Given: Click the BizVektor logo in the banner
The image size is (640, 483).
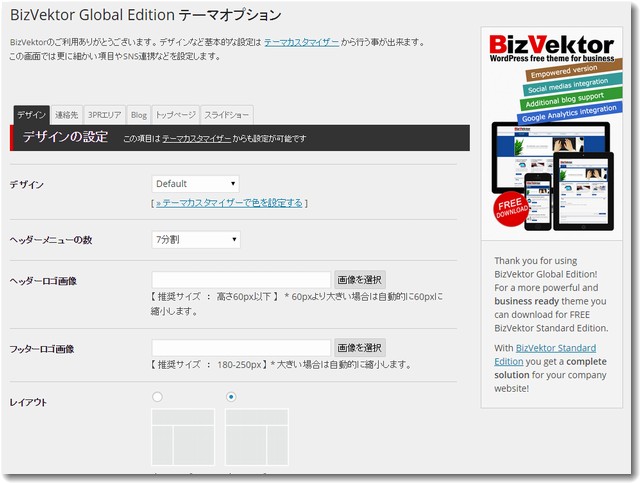Looking at the screenshot, I should pyautogui.click(x=551, y=48).
